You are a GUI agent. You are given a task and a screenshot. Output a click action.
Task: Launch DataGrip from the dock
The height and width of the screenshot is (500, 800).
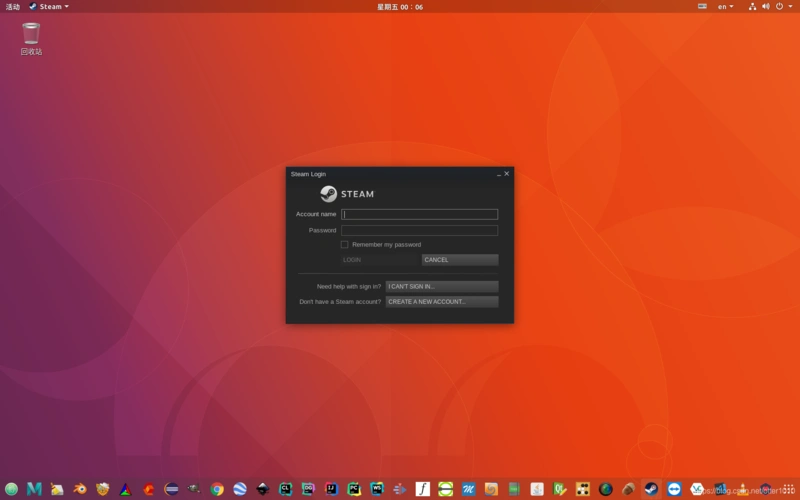pos(308,489)
